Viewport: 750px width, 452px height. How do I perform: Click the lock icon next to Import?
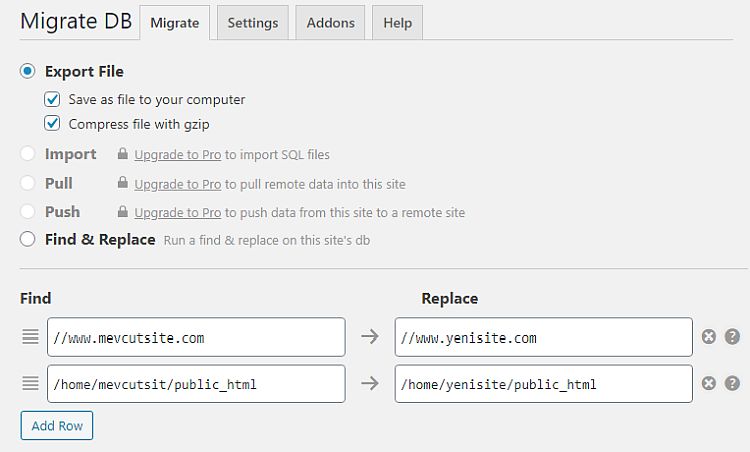(x=123, y=154)
